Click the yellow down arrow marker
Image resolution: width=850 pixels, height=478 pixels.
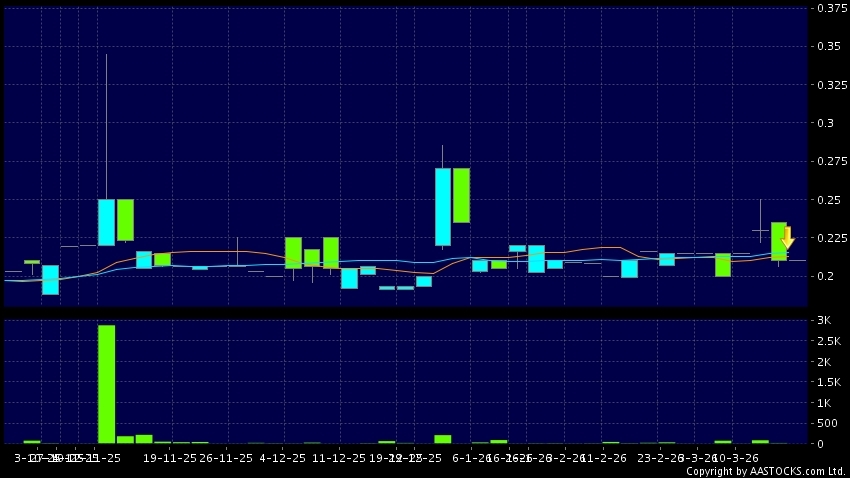787,238
